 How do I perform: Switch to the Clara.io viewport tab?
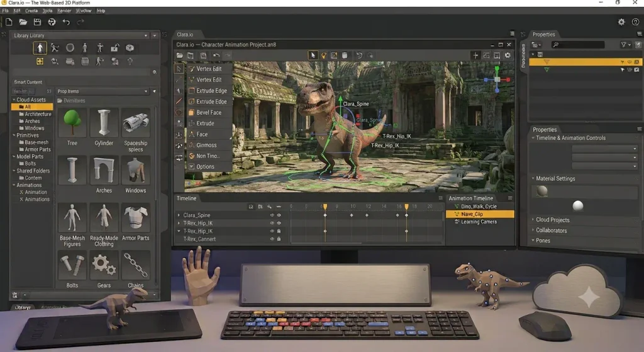point(185,35)
